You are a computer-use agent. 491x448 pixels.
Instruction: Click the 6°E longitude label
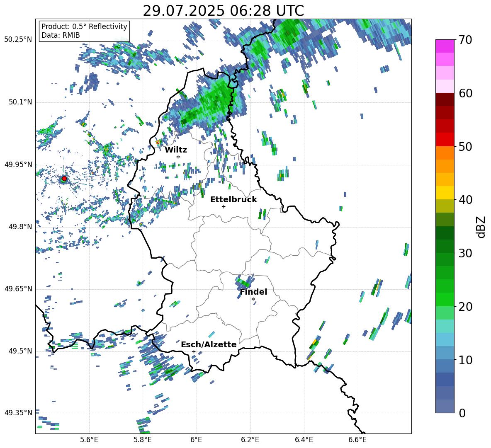[196, 440]
